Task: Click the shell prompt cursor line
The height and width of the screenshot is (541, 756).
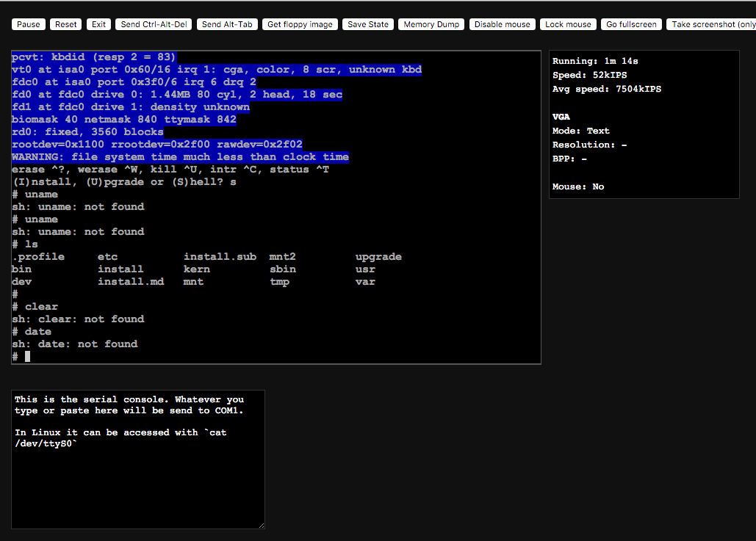Action: [22, 356]
